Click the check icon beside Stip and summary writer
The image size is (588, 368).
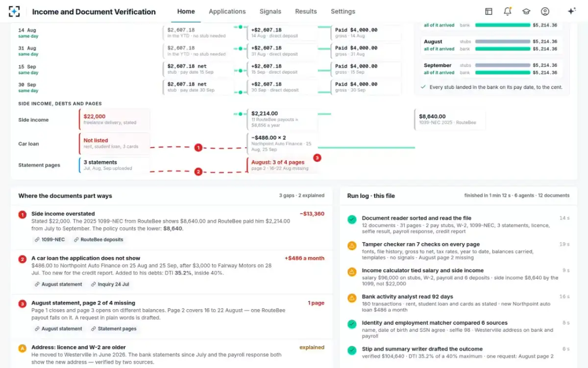(x=352, y=350)
